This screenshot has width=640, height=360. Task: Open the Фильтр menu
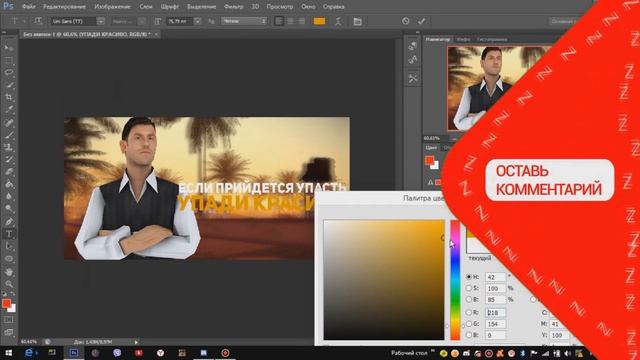tap(234, 7)
